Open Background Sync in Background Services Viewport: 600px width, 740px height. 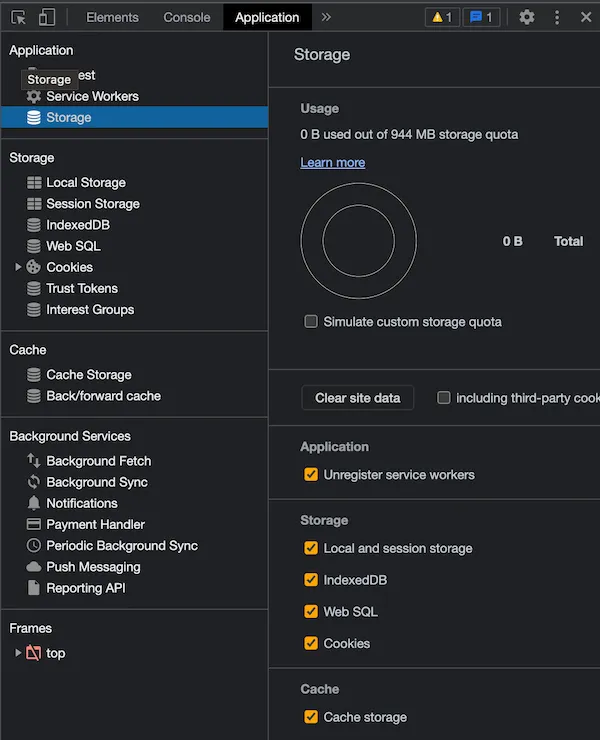pyautogui.click(x=96, y=482)
